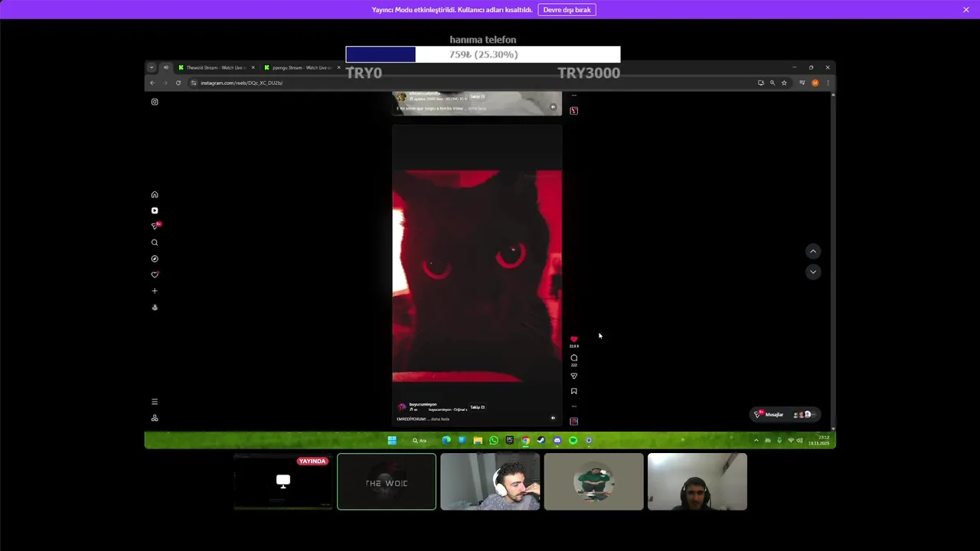Open more options dots on cat reel
This screenshot has width=980, height=551.
(x=574, y=406)
